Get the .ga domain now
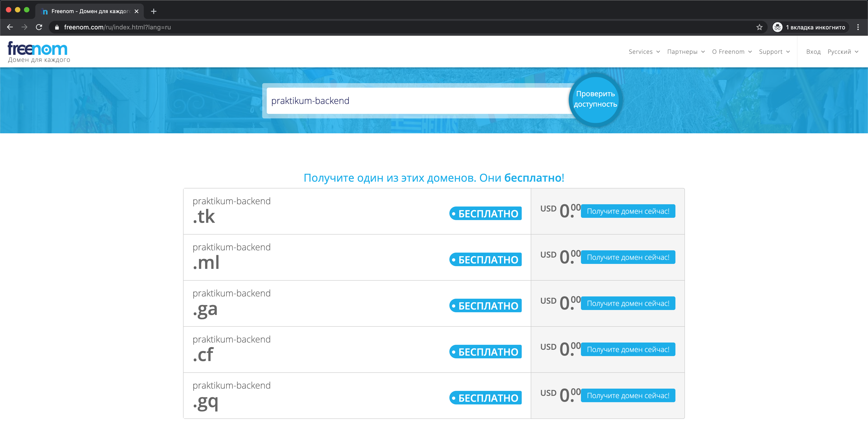868x432 pixels. (628, 304)
